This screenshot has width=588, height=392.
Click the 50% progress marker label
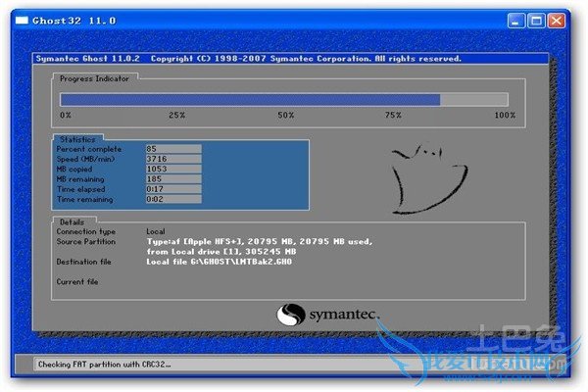285,116
